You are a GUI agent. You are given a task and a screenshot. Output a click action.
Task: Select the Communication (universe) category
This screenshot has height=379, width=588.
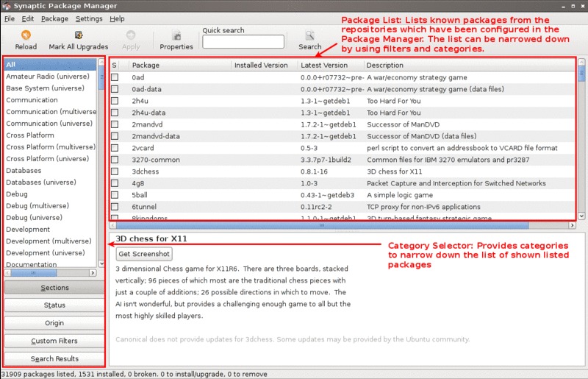click(49, 123)
